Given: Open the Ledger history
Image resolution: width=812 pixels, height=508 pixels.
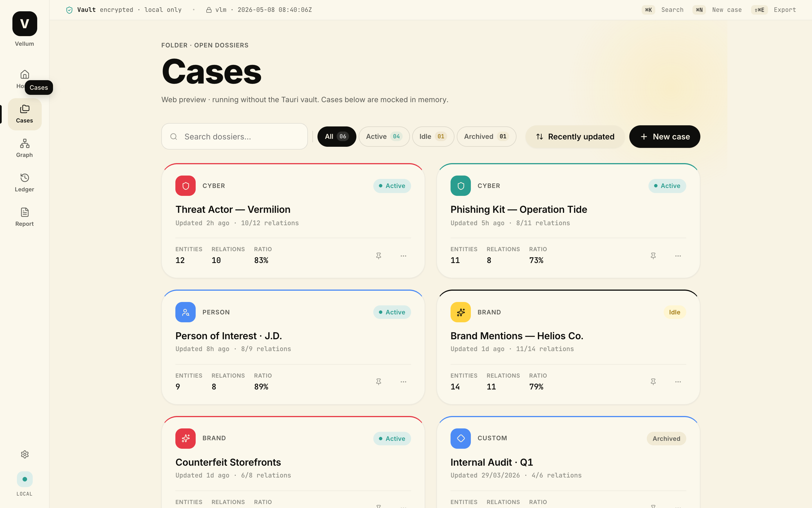Looking at the screenshot, I should 25,183.
